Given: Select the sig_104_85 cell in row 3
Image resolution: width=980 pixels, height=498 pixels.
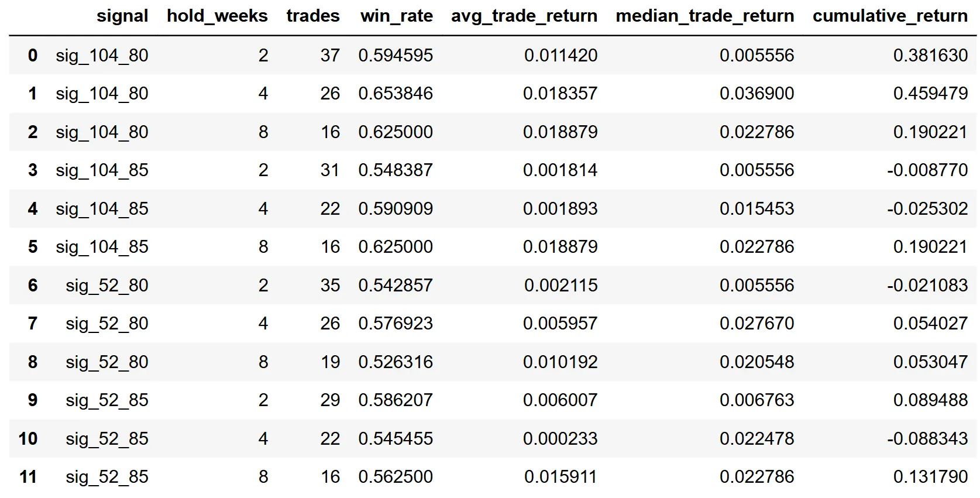Looking at the screenshot, I should tap(102, 170).
